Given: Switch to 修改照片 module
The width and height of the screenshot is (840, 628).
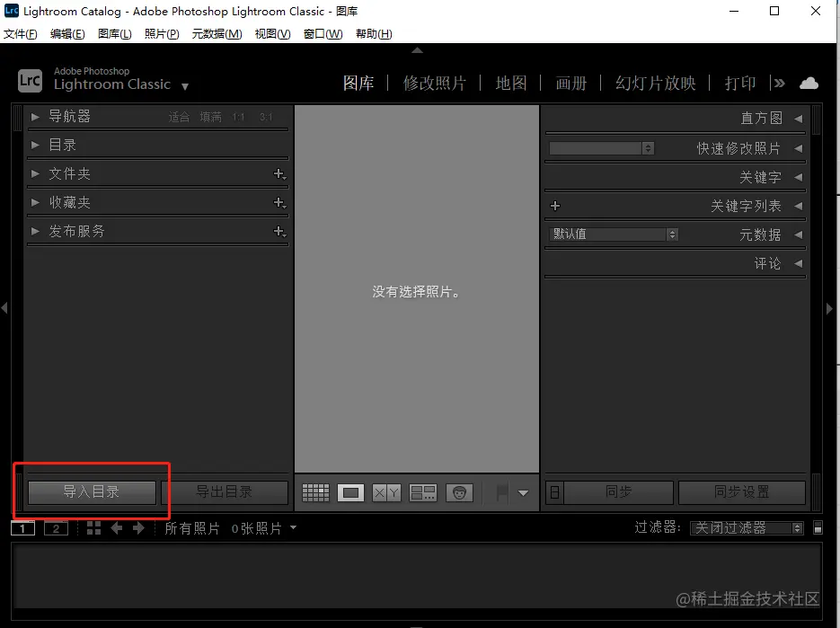Looking at the screenshot, I should tap(435, 83).
